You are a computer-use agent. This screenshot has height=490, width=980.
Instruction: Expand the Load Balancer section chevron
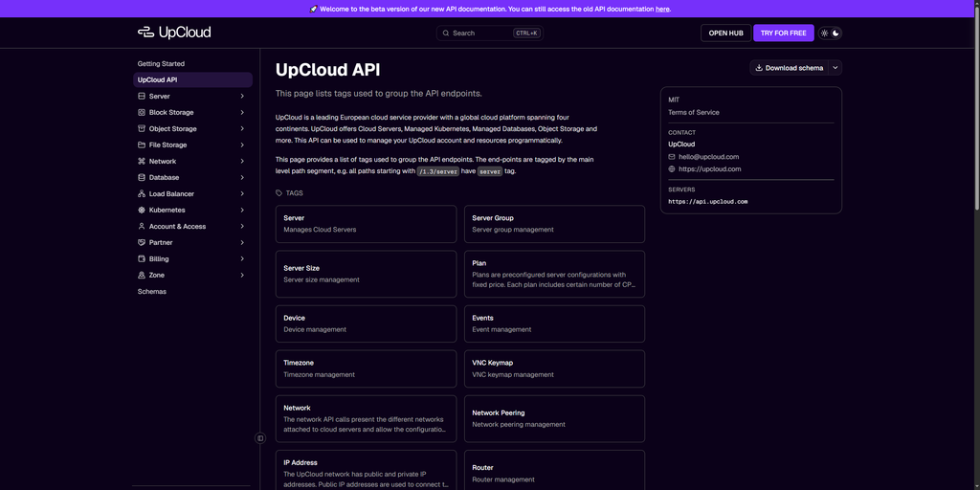click(x=242, y=193)
